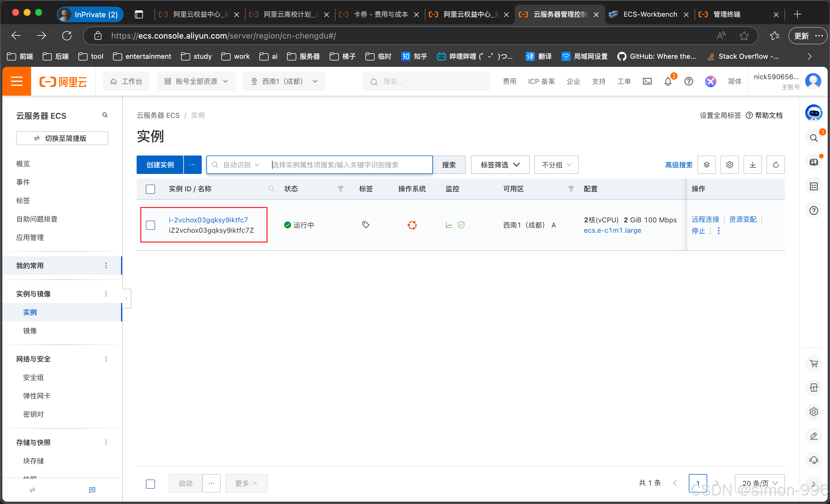Open the notification bell
Viewport: 830px width, 504px height.
668,81
